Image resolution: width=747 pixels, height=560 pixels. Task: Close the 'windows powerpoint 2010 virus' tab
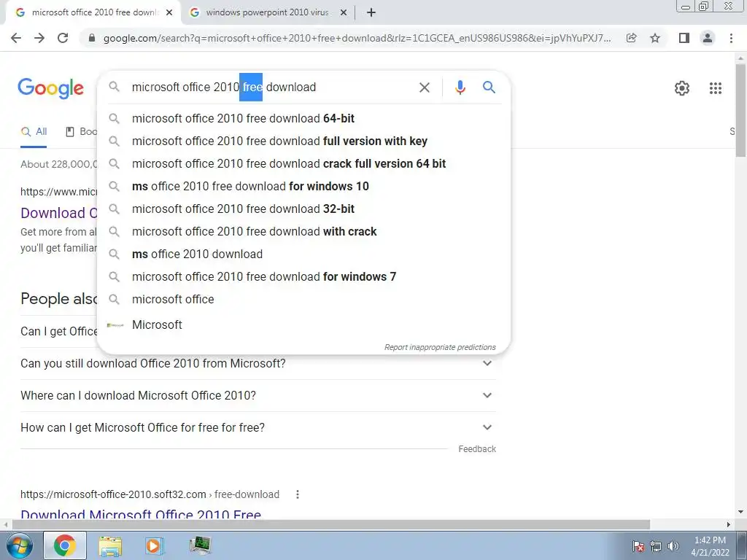(344, 13)
